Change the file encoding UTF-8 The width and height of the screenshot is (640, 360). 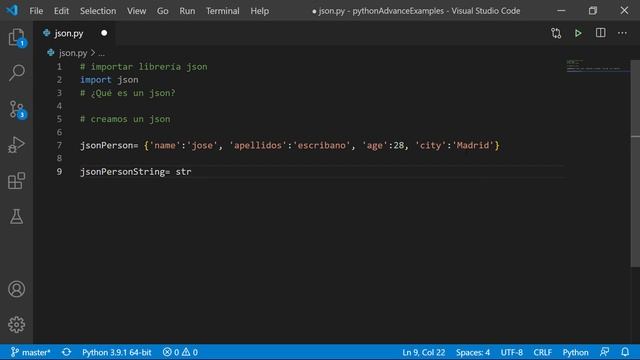point(511,352)
